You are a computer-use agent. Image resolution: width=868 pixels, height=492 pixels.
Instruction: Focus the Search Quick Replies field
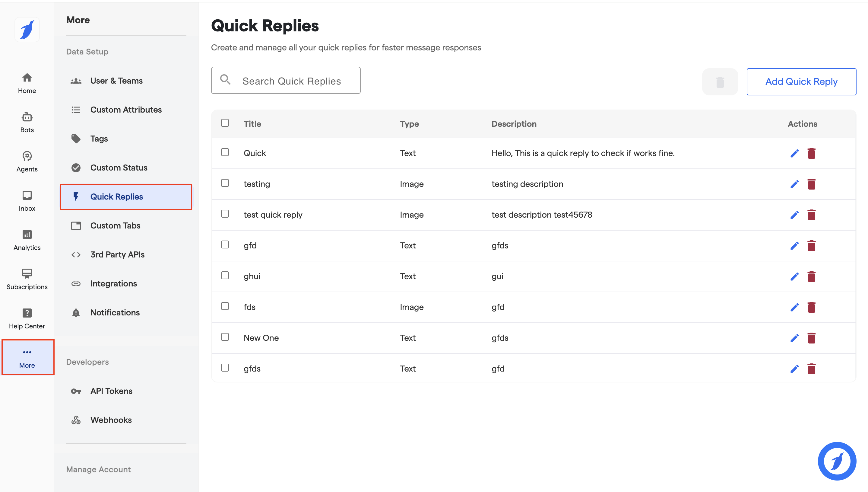pyautogui.click(x=291, y=81)
